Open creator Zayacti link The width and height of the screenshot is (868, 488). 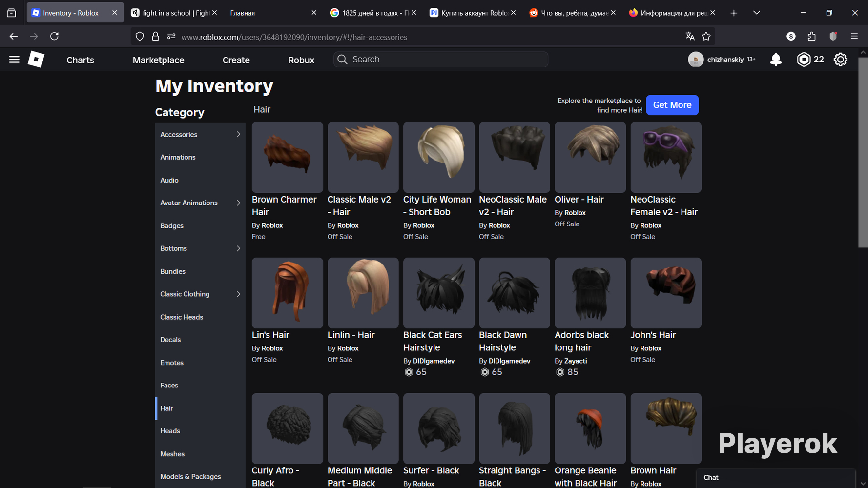pyautogui.click(x=576, y=361)
